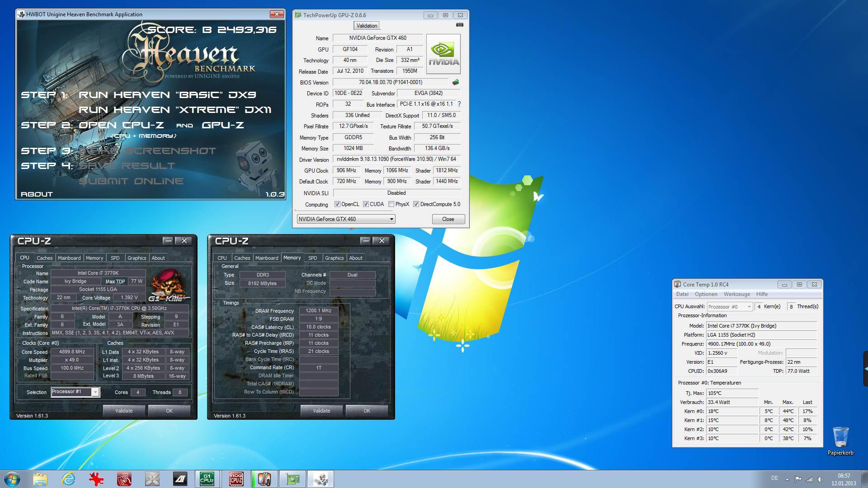Click the red remote-control taskbar icon
Screen dimensions: 868x488
pyautogui.click(x=124, y=479)
